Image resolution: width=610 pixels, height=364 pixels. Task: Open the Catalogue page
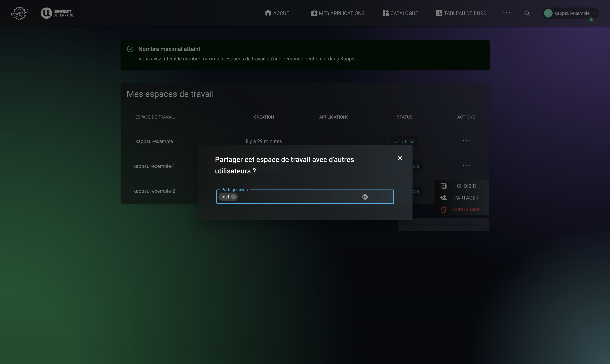pos(400,13)
